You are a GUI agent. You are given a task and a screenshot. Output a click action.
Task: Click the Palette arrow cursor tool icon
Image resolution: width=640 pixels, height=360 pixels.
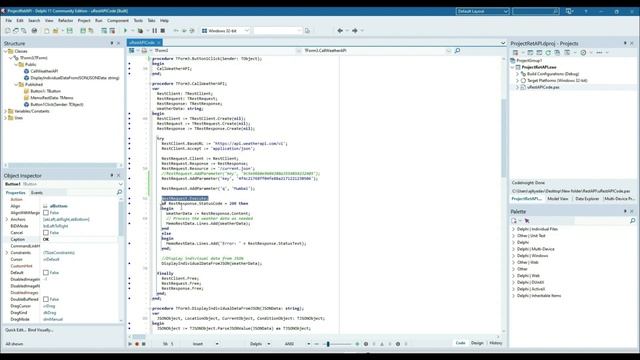coord(527,220)
